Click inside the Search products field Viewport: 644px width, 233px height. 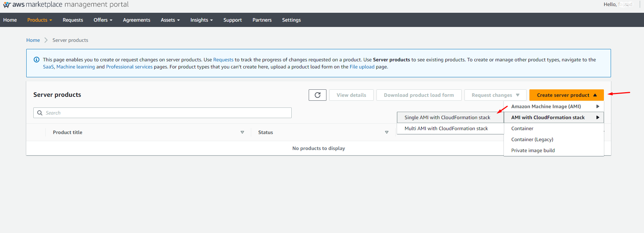click(x=163, y=113)
